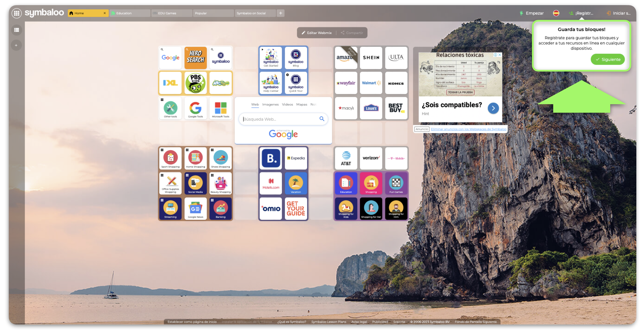Open the Verizon tile

[x=371, y=158]
